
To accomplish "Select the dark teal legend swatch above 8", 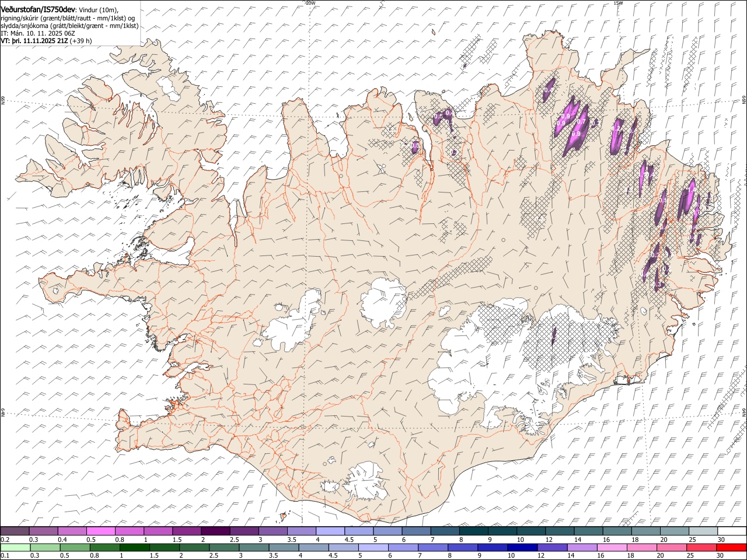I will 473,531.
